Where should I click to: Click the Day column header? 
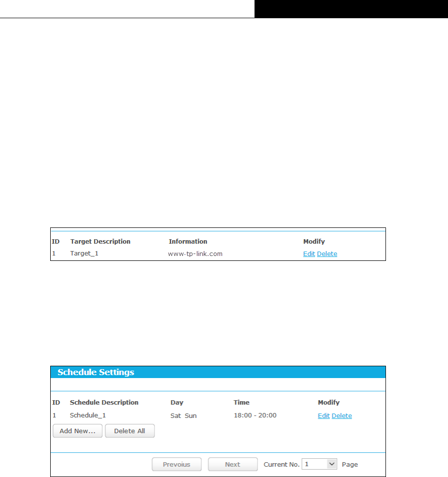[177, 402]
